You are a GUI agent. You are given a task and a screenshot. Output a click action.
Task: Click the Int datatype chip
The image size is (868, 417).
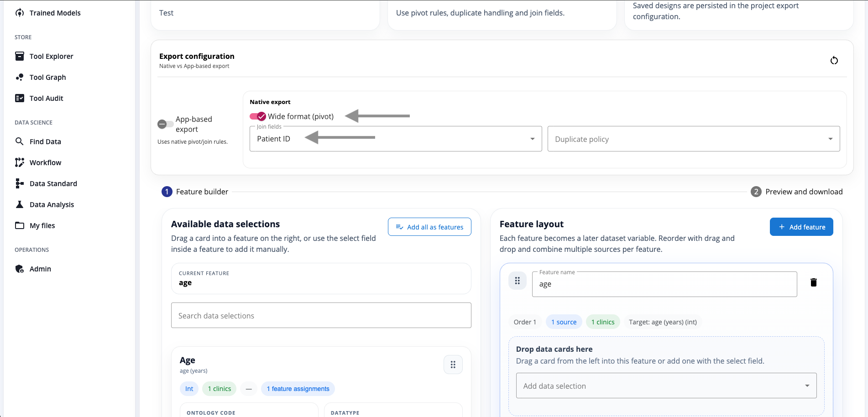(189, 389)
